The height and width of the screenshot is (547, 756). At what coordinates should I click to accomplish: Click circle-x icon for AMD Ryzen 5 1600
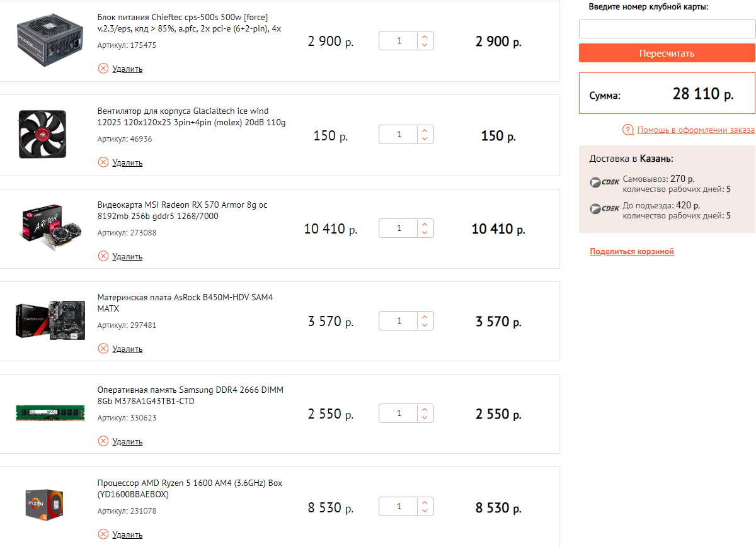coord(103,534)
